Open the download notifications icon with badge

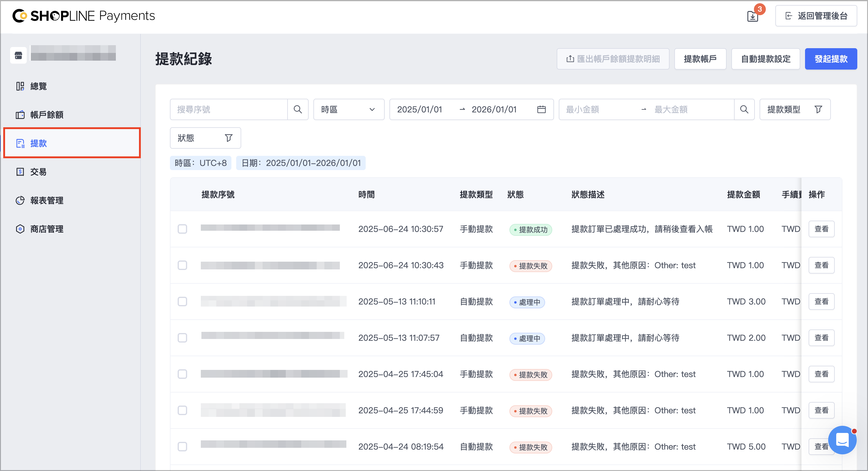tap(752, 16)
